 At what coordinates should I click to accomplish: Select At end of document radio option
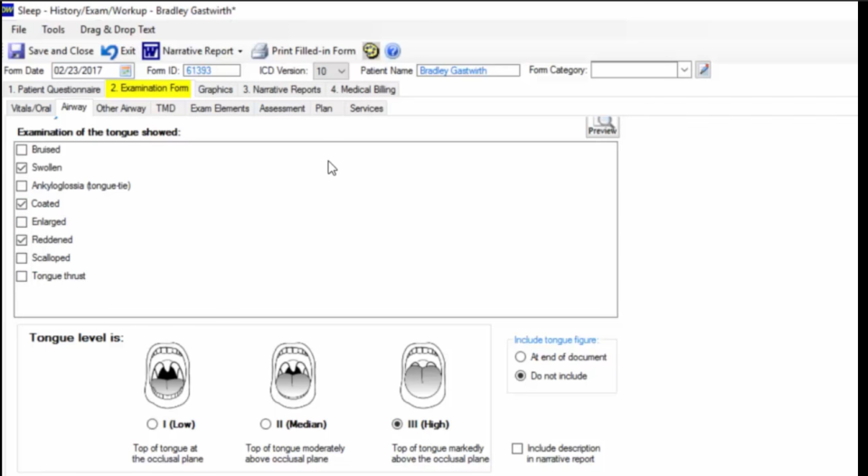pyautogui.click(x=521, y=357)
